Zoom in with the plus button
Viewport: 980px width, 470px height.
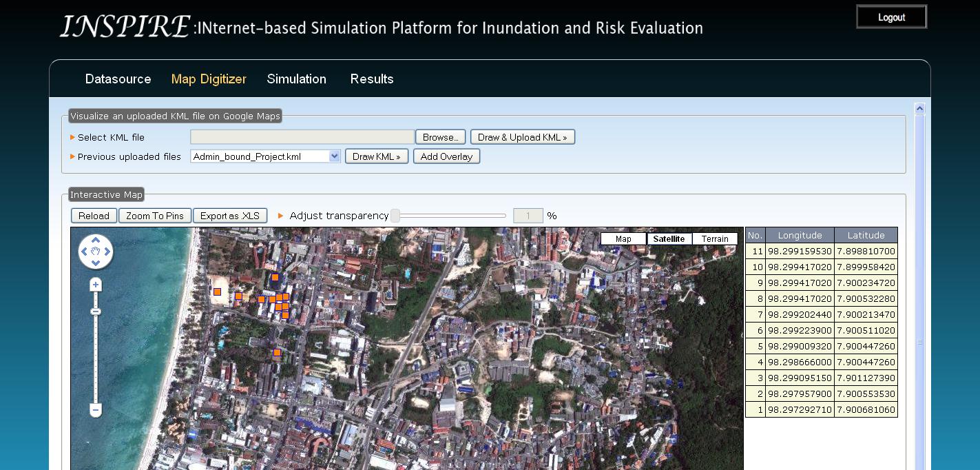[96, 285]
